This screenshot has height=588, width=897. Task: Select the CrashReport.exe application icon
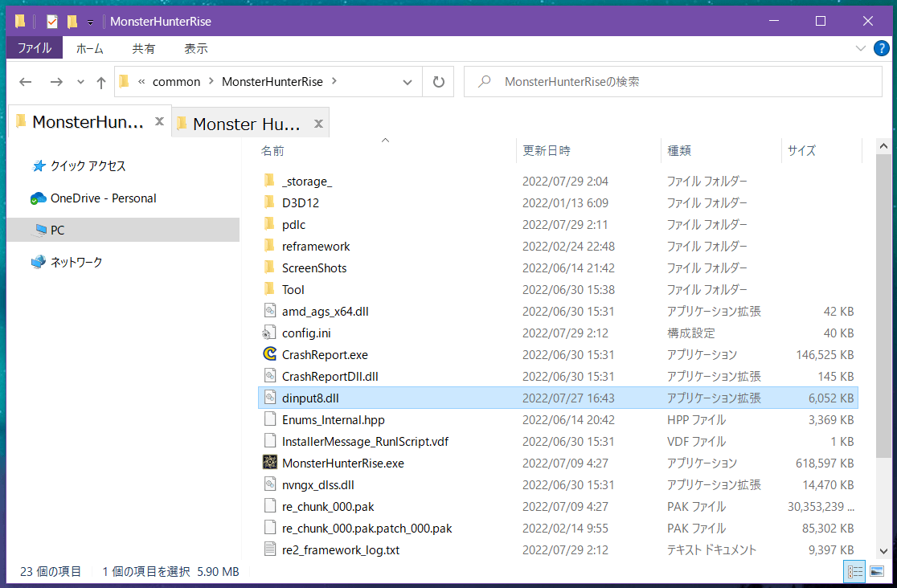pyautogui.click(x=270, y=354)
